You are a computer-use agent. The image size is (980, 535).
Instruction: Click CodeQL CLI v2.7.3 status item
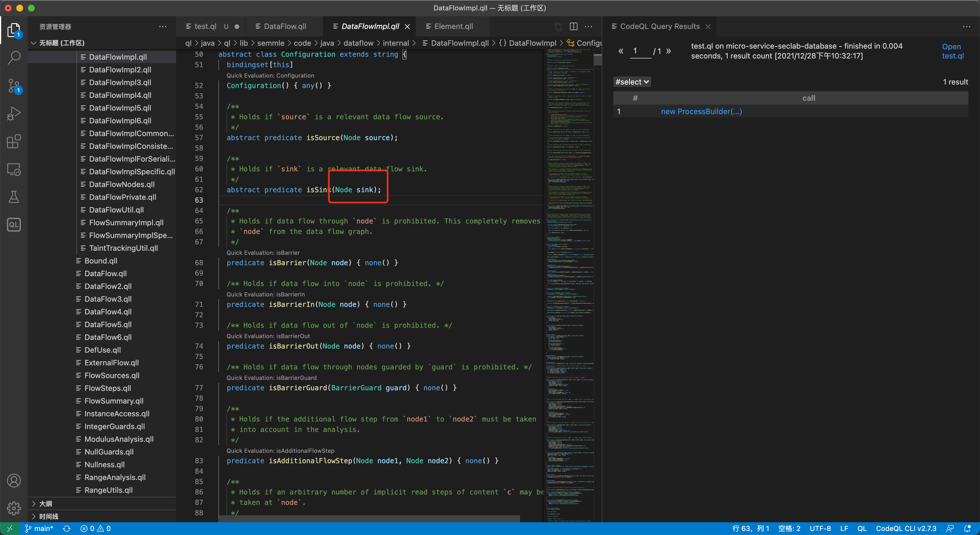pos(906,529)
